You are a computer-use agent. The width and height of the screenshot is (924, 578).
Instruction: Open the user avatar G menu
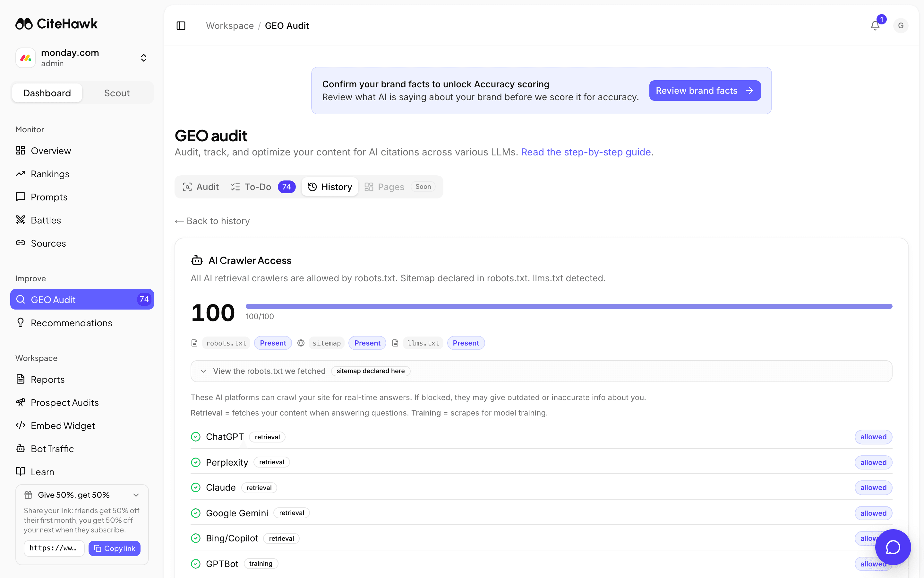click(x=900, y=26)
